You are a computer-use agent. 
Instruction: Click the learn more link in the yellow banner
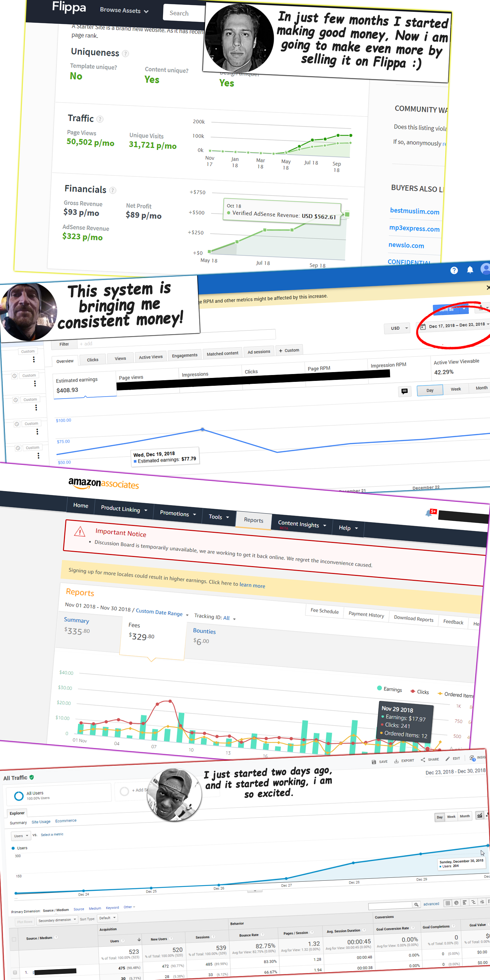(252, 585)
